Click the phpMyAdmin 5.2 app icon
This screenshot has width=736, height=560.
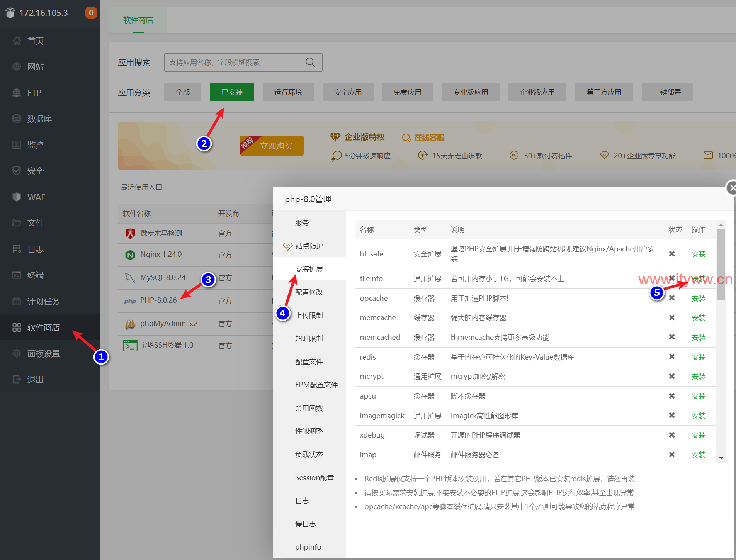pyautogui.click(x=130, y=324)
